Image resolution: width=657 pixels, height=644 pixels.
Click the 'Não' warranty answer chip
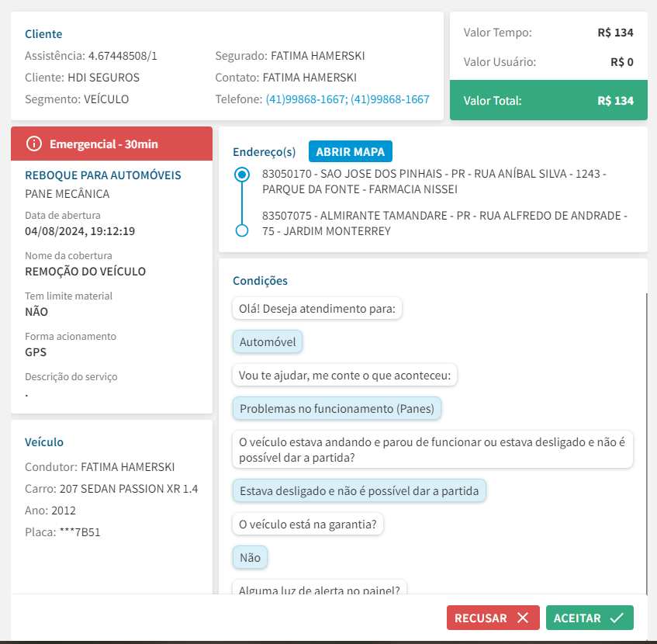pos(250,556)
